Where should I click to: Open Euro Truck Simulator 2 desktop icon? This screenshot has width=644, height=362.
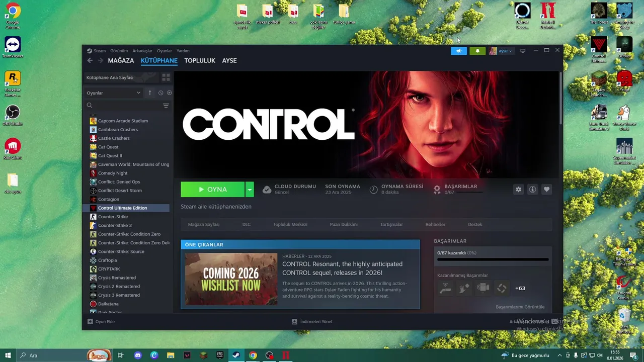pyautogui.click(x=599, y=118)
